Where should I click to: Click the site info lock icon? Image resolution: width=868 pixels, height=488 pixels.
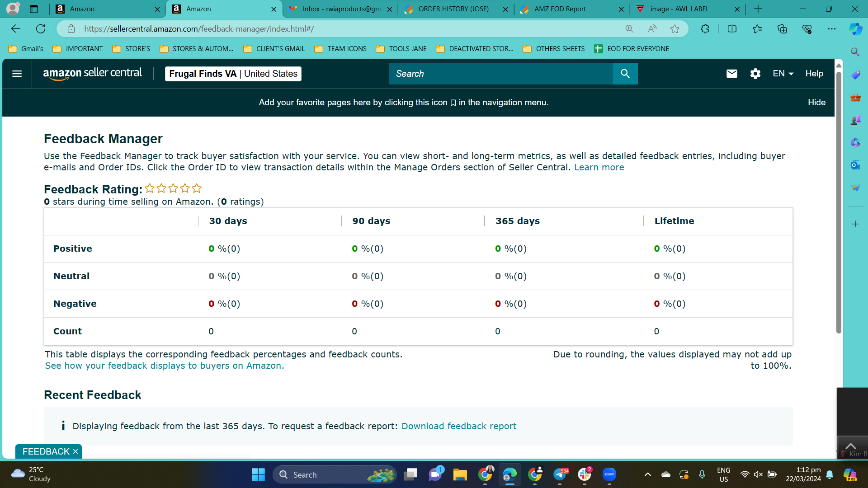point(71,29)
